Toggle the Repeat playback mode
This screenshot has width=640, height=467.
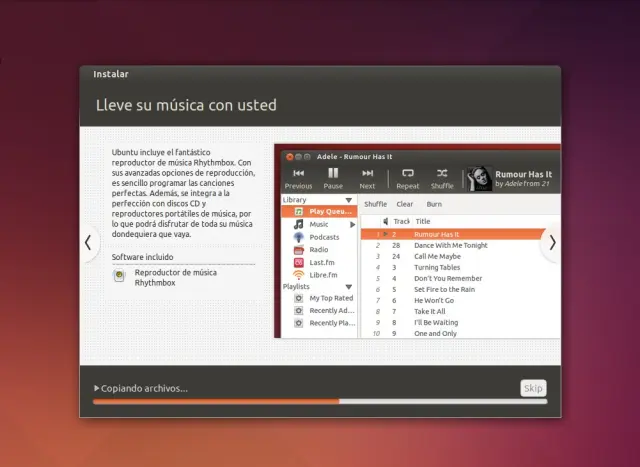[408, 173]
